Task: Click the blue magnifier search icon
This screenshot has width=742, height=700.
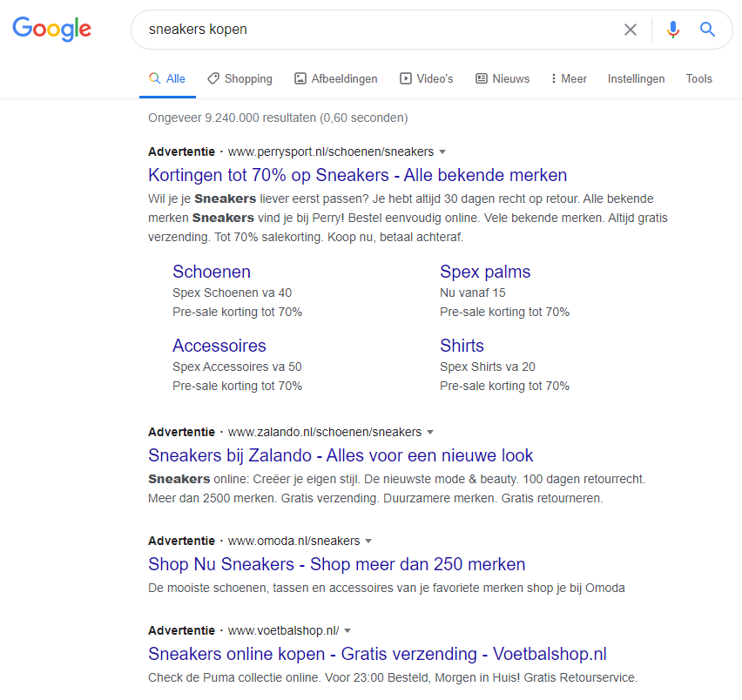Action: (x=707, y=30)
